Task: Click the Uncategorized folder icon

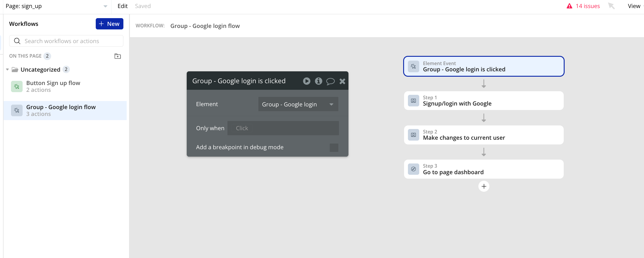Action: tap(15, 70)
